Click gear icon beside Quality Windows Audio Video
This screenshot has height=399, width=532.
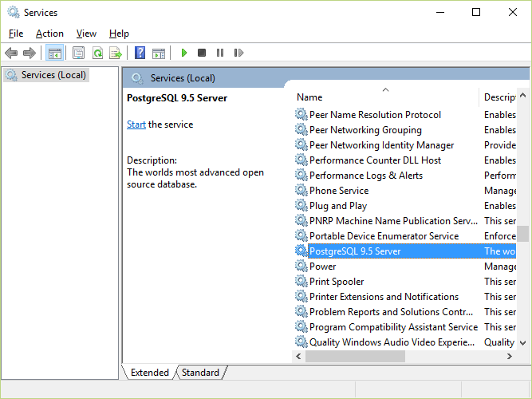(301, 342)
